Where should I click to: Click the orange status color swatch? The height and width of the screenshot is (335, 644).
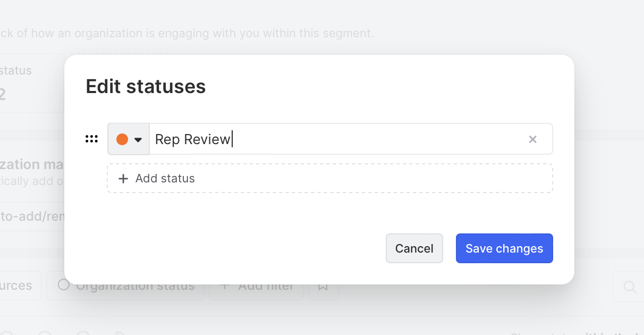point(122,139)
